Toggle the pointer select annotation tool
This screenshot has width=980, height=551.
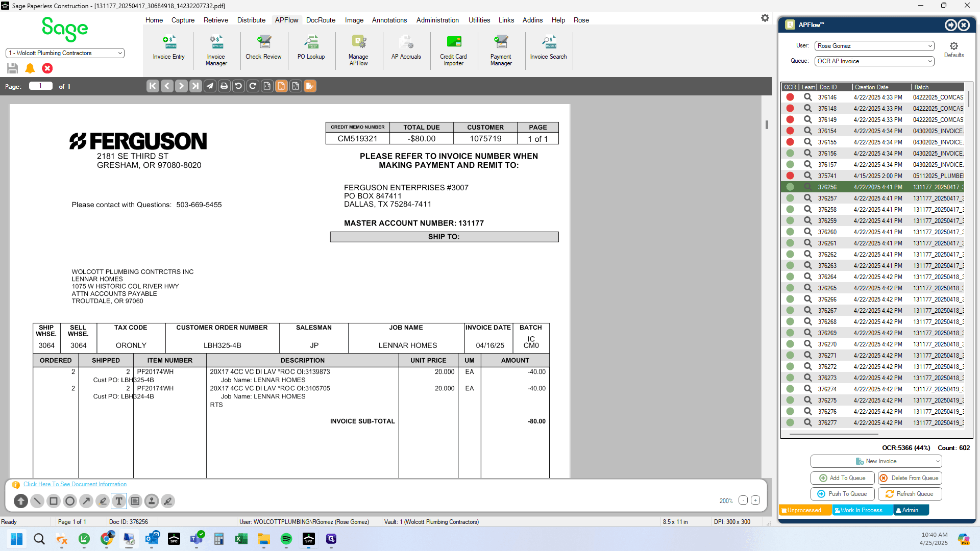[x=21, y=501]
